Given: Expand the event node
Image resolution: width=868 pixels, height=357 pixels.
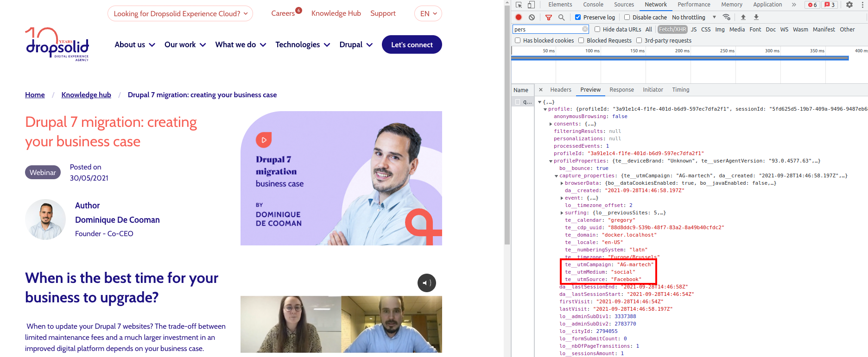Looking at the screenshot, I should tap(562, 198).
